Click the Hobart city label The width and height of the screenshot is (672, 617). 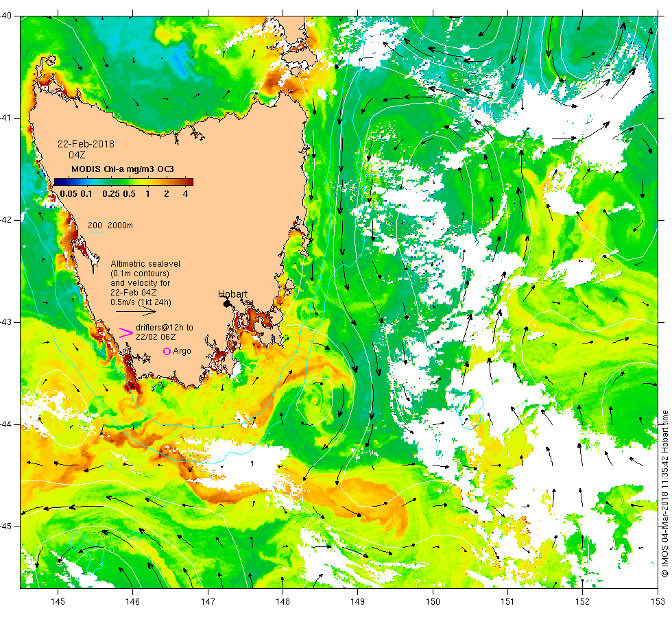[x=232, y=294]
